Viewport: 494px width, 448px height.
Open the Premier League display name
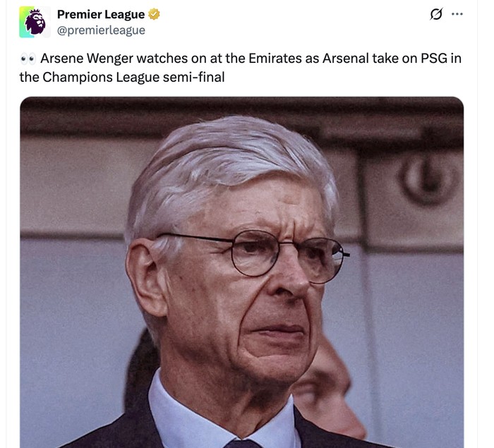101,15
